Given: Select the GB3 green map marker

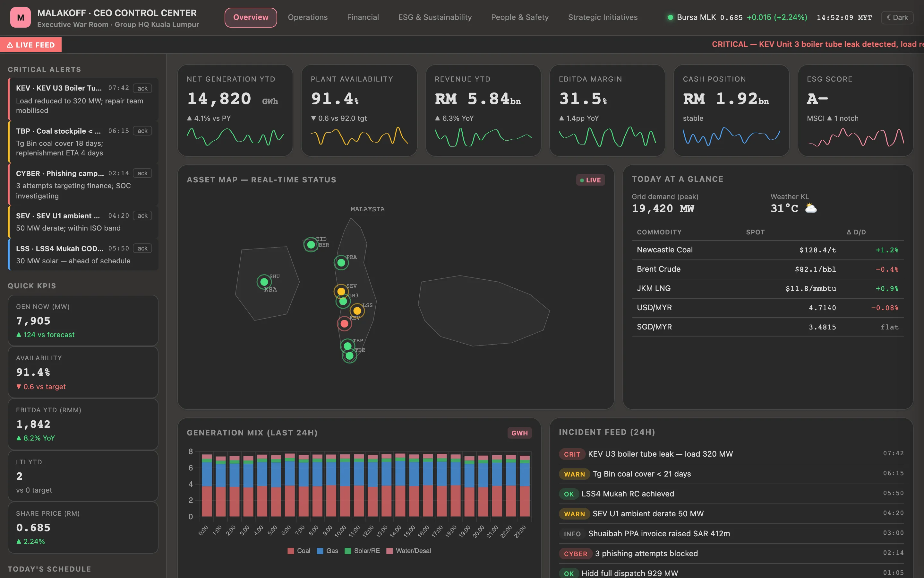Looking at the screenshot, I should click(x=343, y=301).
